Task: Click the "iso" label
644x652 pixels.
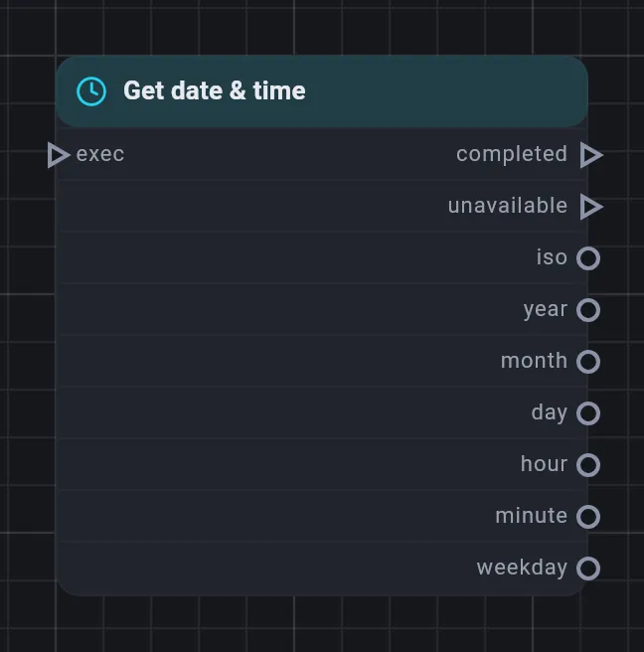Action: point(552,257)
